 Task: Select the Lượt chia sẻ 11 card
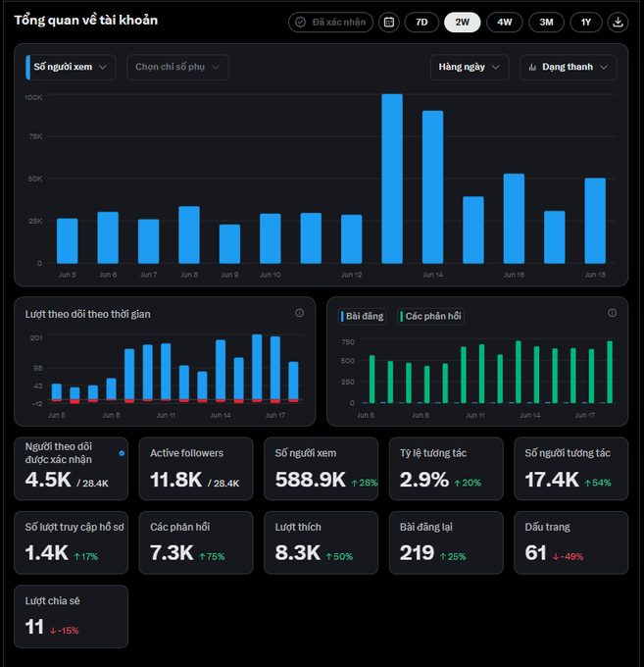point(71,617)
